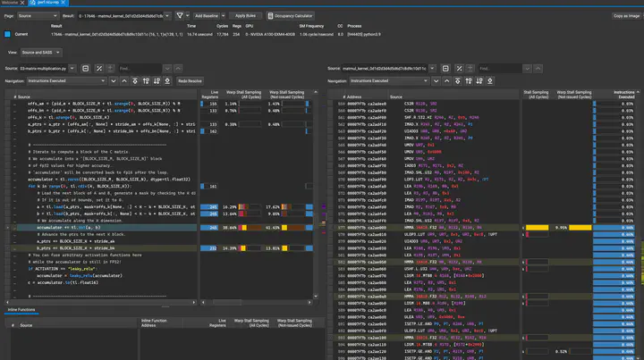Image resolution: width=644 pixels, height=360 pixels.
Task: Click last jump icon in right Navigation toolbar
Action: 490,81
